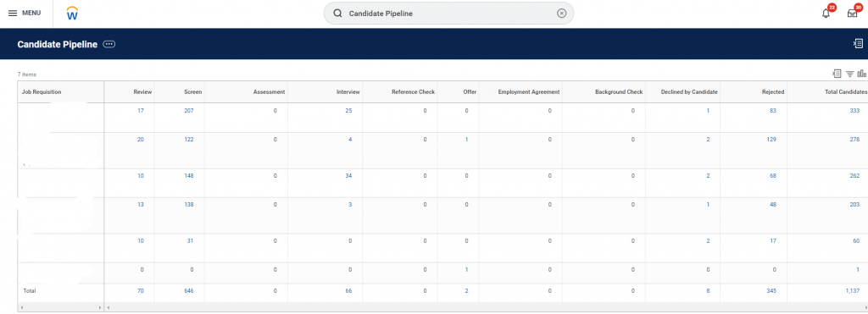
Task: Open the 129 Rejected count link
Action: pos(771,140)
